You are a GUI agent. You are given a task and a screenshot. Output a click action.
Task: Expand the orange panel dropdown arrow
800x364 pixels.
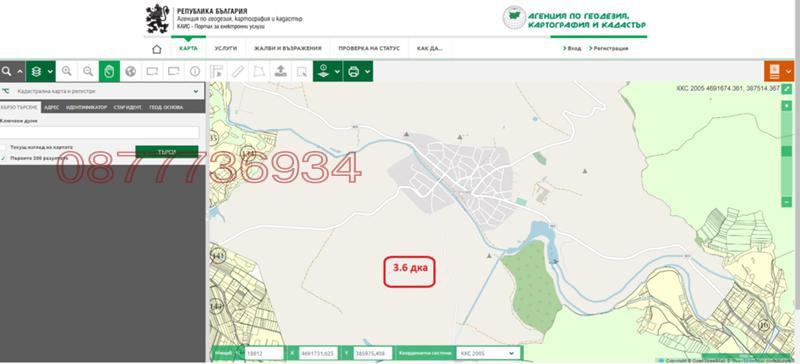pos(789,71)
